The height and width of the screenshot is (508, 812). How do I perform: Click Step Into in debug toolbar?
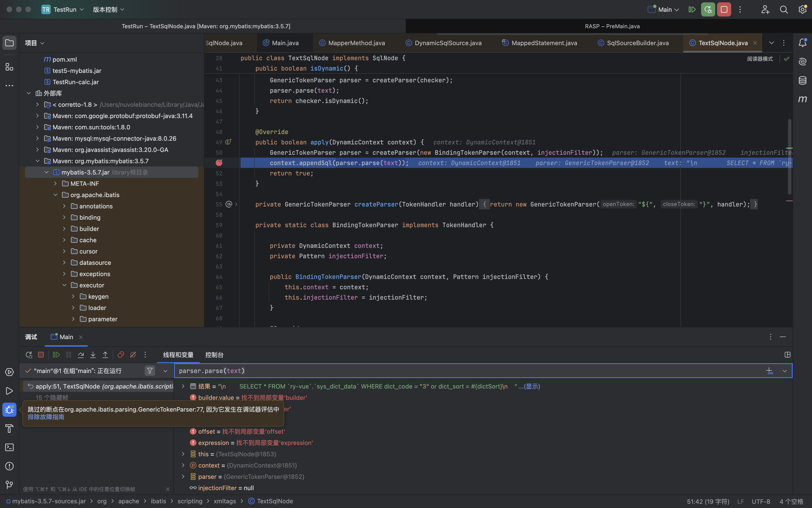click(93, 355)
